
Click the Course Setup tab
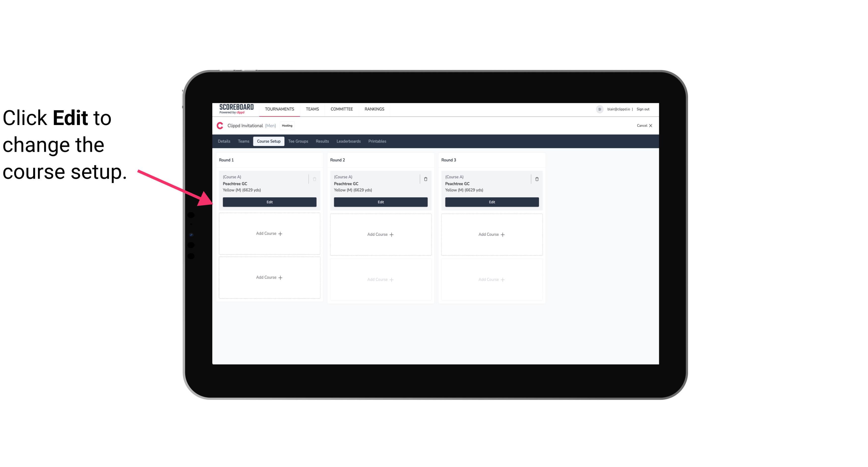268,141
